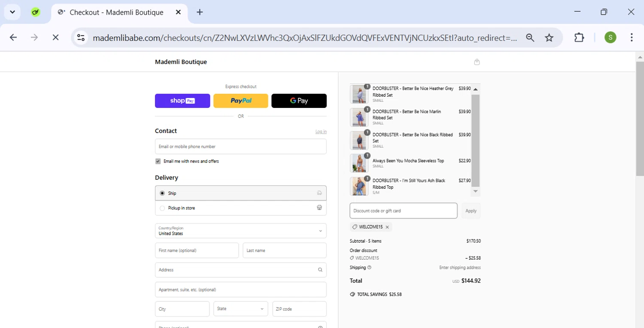Go forward in browser history
The image size is (644, 328).
click(x=34, y=38)
